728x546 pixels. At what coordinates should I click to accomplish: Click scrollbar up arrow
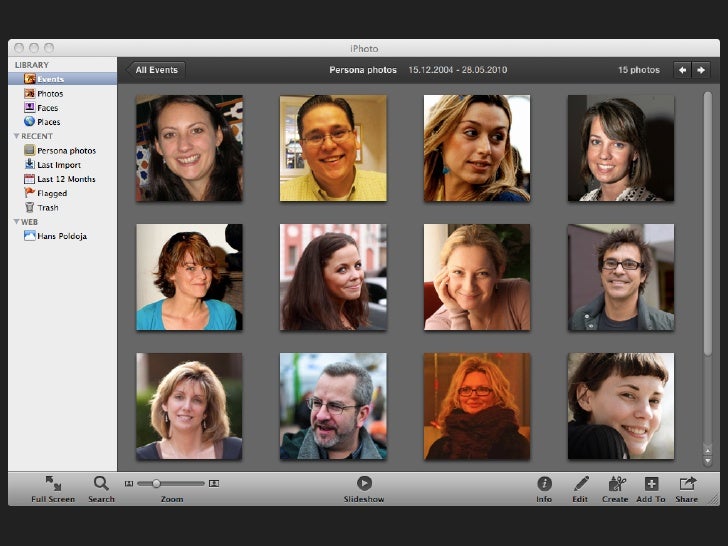(x=708, y=450)
